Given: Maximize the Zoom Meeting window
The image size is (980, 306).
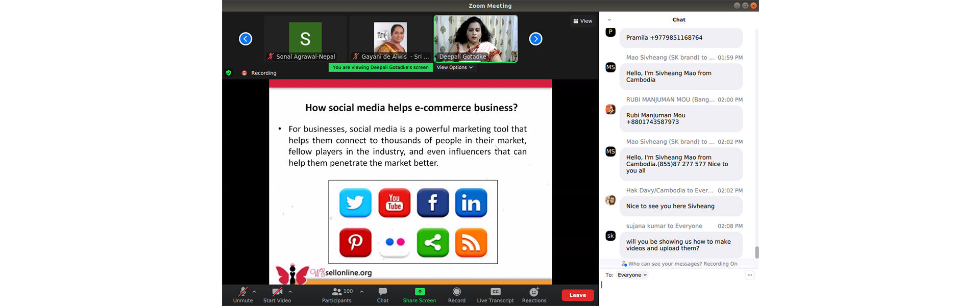Looking at the screenshot, I should pos(745,6).
